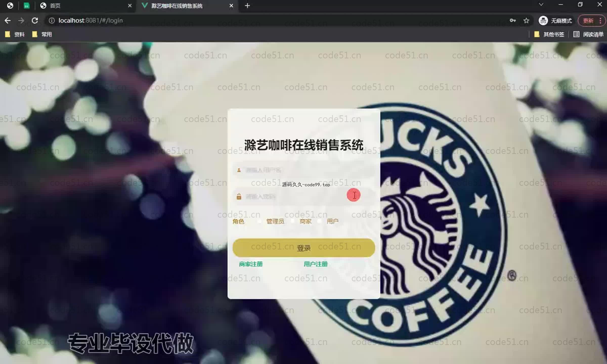Click the lock icon in password field
Viewport: 607px width, 364px height.
pos(239,196)
